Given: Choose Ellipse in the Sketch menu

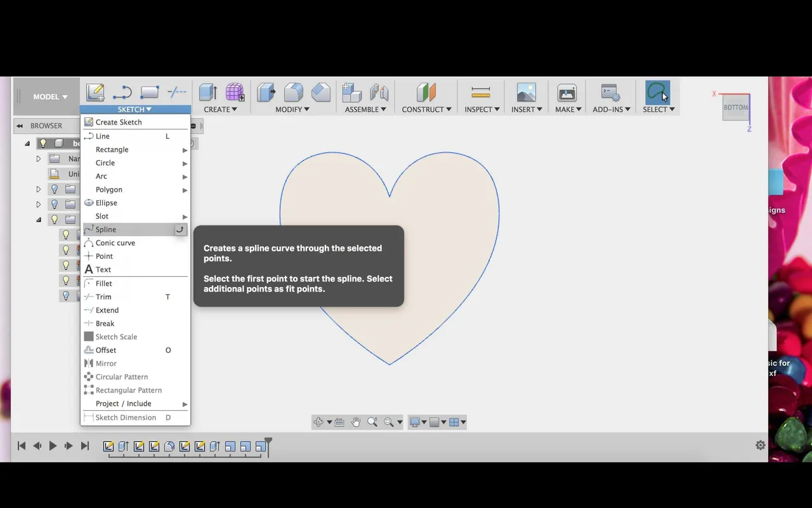Looking at the screenshot, I should [135, 203].
